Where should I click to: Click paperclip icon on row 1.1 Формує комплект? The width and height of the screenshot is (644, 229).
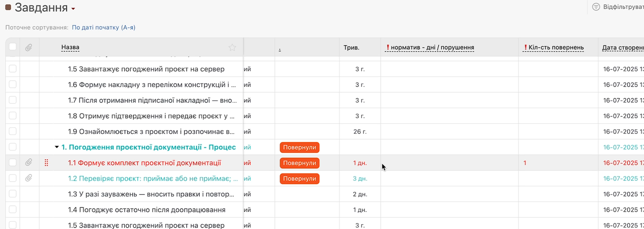29,163
